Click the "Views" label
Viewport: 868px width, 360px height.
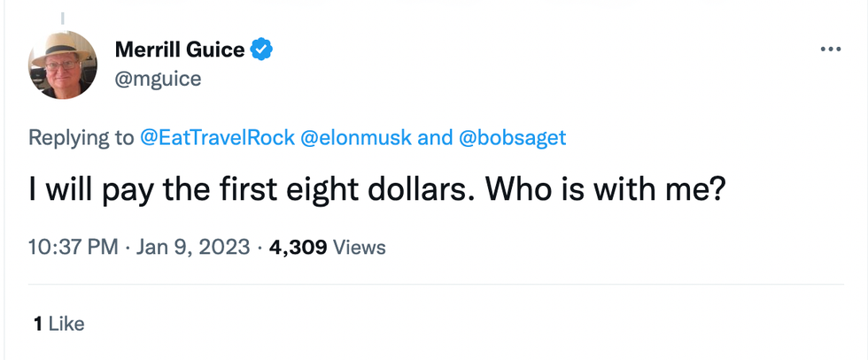(360, 247)
